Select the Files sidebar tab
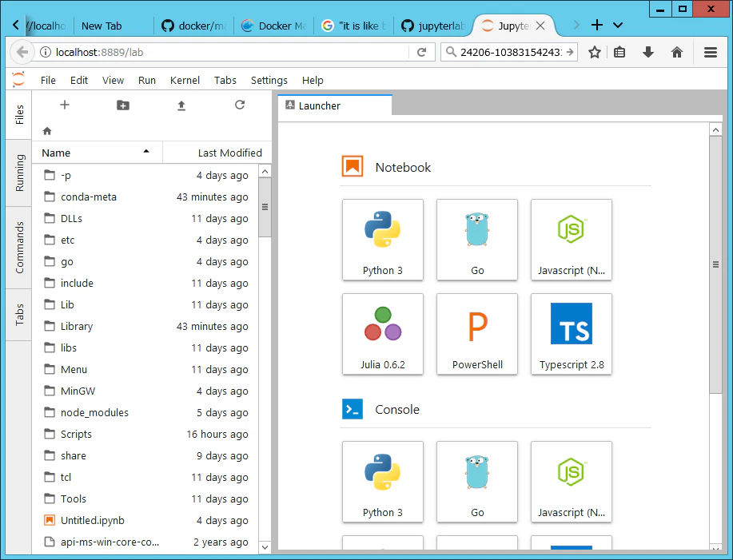The height and width of the screenshot is (560, 733). point(19,114)
